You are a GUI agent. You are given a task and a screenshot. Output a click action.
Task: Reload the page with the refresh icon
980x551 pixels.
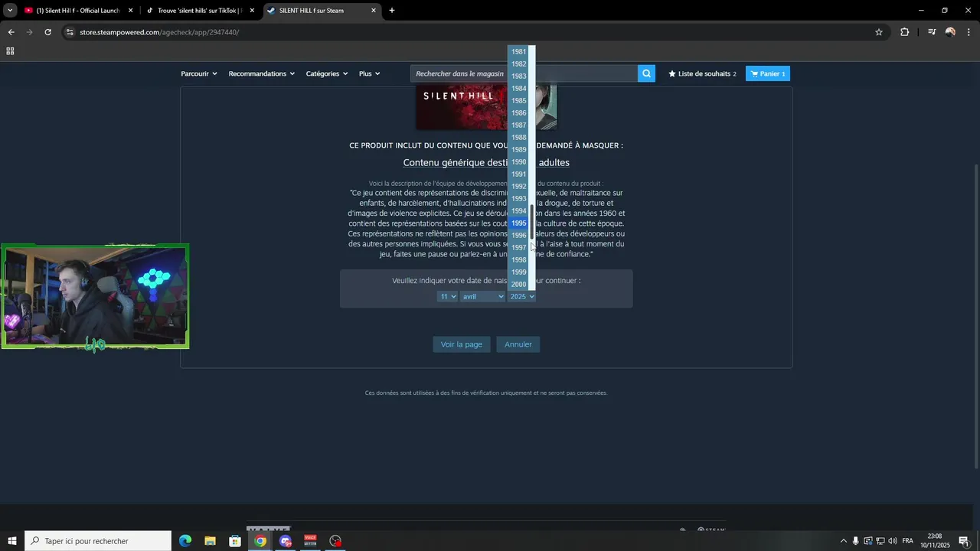[47, 32]
